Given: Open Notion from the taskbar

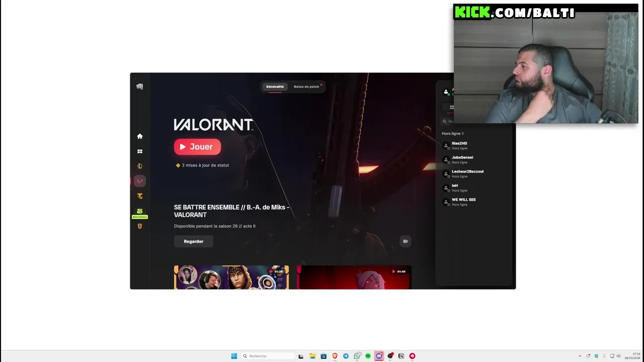Looking at the screenshot, I should 401,356.
